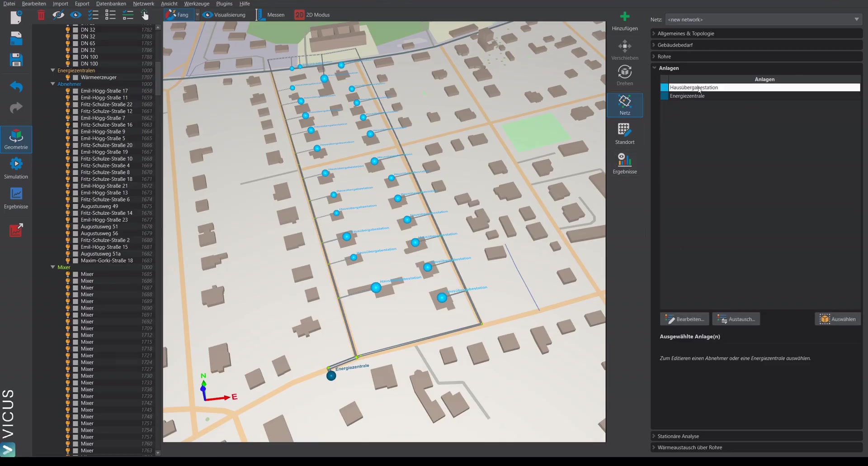
Task: Click the tree list scroll-down arrow
Action: [x=158, y=452]
